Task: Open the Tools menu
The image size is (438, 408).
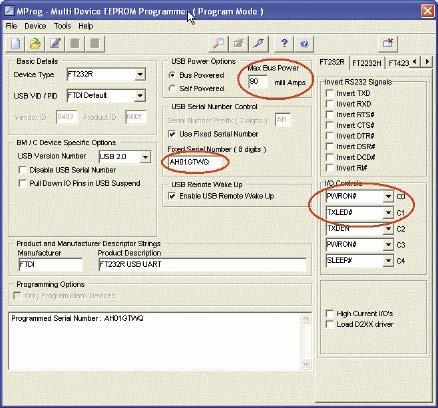Action: 63,26
